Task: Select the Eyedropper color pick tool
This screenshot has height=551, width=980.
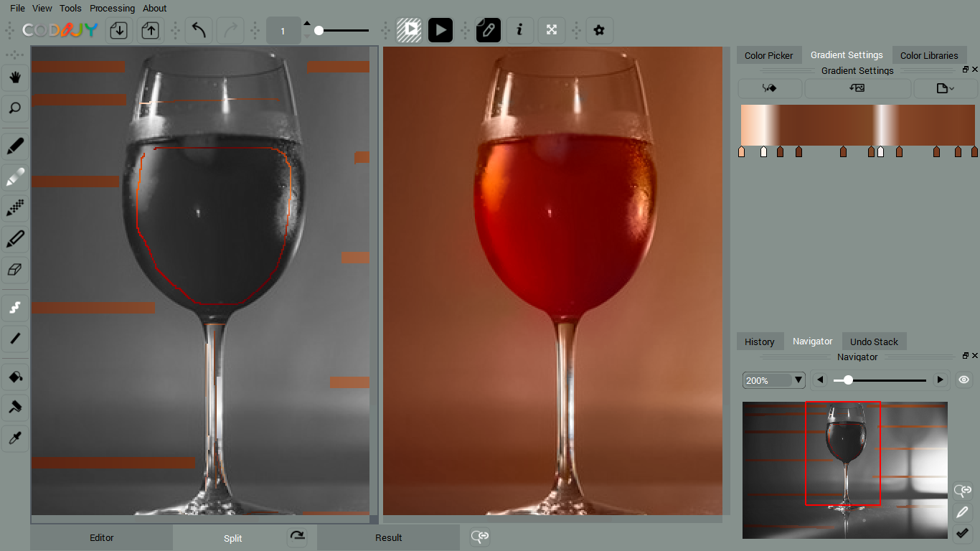Action: [15, 438]
